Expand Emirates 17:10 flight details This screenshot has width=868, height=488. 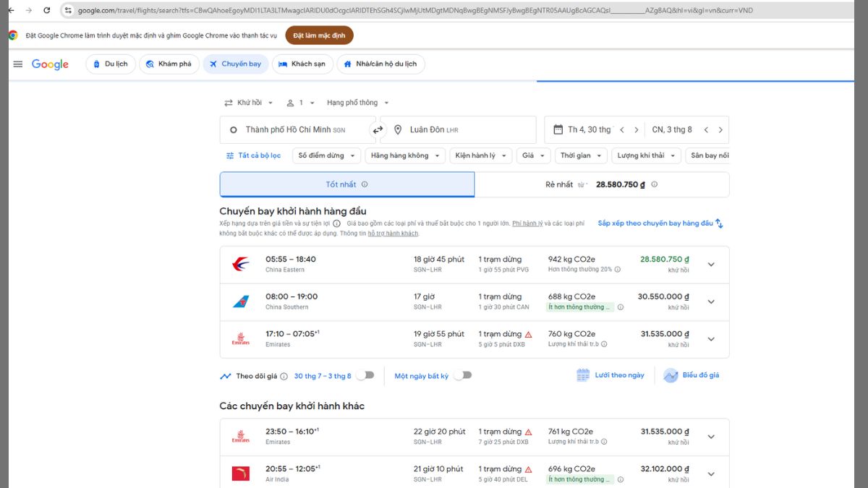pos(711,339)
